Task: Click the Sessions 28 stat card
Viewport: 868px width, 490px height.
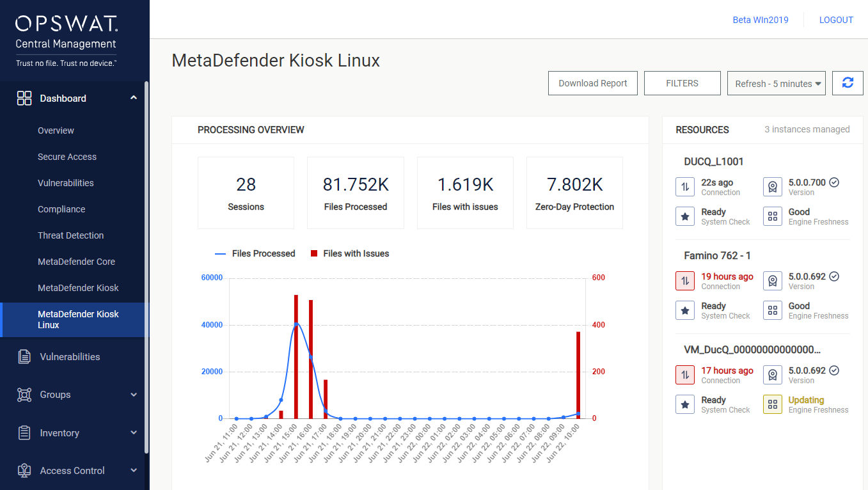Action: tap(246, 193)
